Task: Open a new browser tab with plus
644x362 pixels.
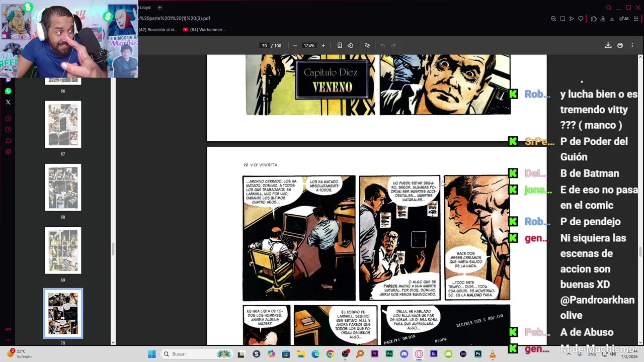Action: click(x=159, y=8)
